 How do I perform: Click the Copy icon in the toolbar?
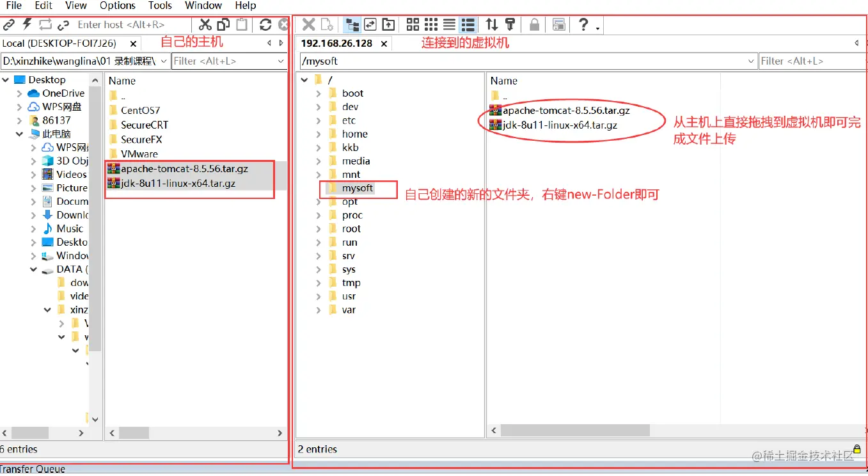[223, 24]
